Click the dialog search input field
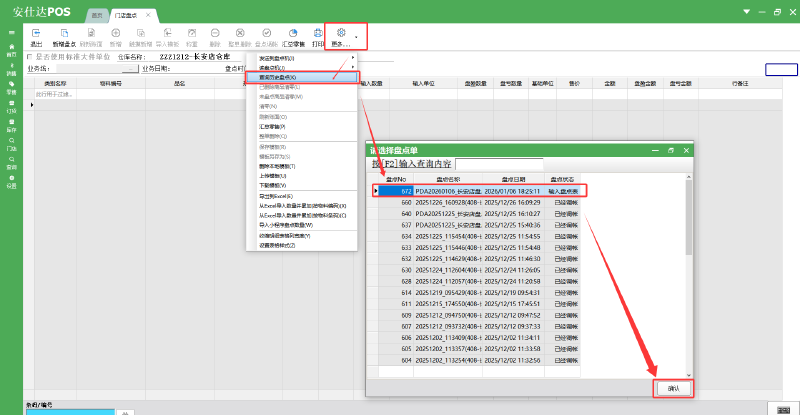 pos(499,164)
